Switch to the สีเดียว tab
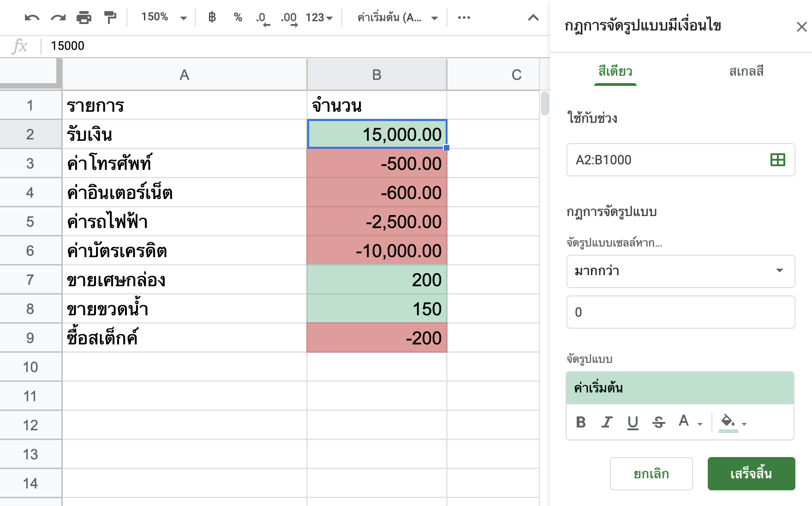 615,72
